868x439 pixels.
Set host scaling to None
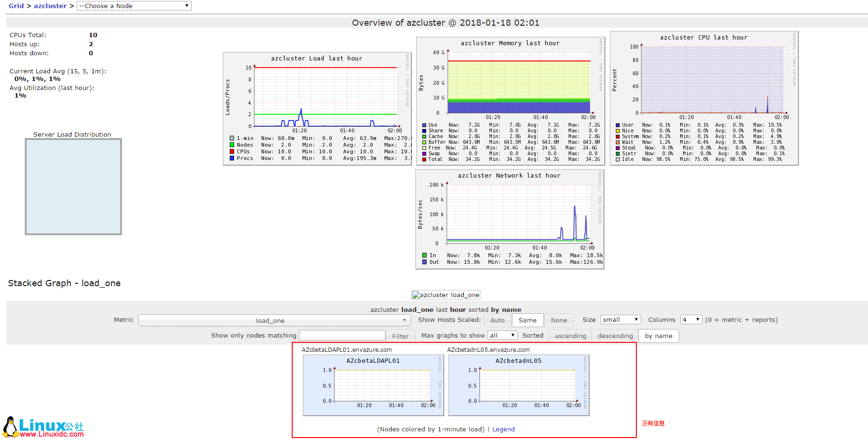point(558,319)
